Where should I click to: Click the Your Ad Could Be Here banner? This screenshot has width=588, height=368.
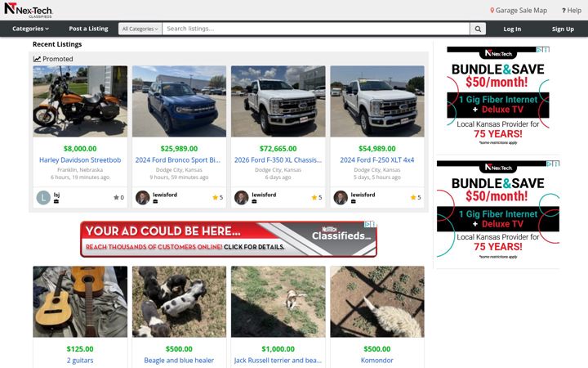229,239
